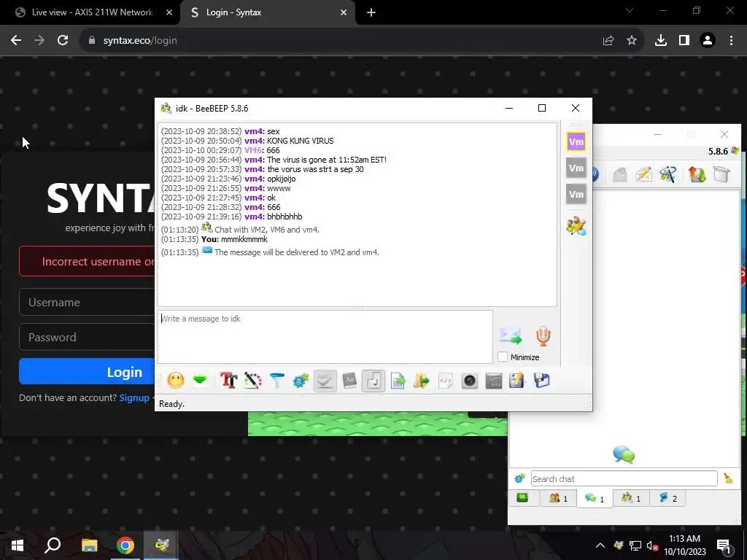This screenshot has width=747, height=560.
Task: Switch to the groups tab showing 1
Action: 631,498
